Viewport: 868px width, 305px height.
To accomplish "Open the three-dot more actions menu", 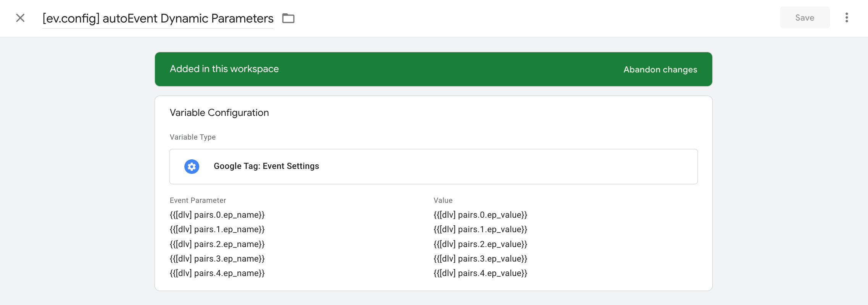I will click(847, 18).
